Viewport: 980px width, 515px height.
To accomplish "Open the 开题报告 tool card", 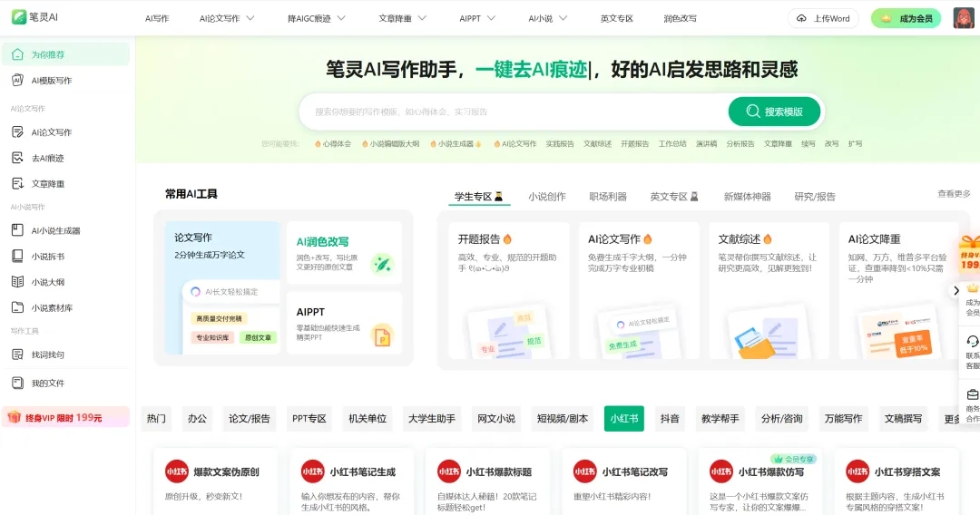I will click(507, 290).
